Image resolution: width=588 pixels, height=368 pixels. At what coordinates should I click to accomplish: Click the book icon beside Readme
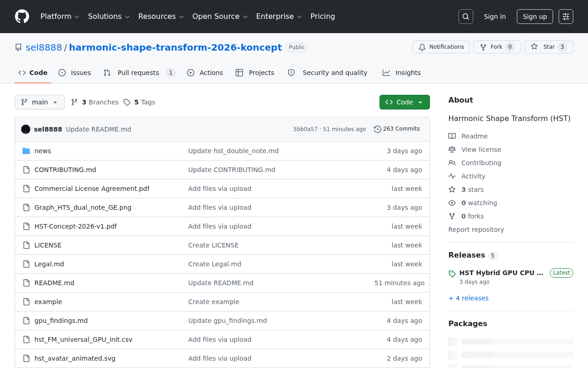tap(452, 136)
